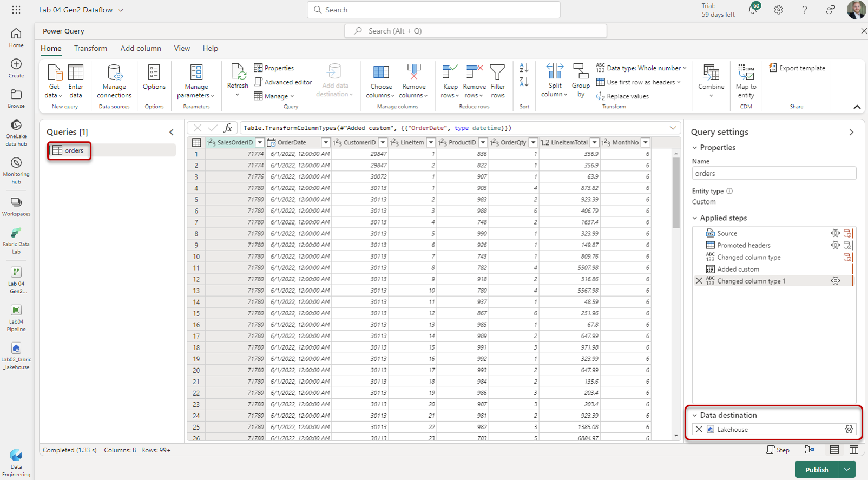
Task: Click Use first row as headers
Action: point(638,82)
